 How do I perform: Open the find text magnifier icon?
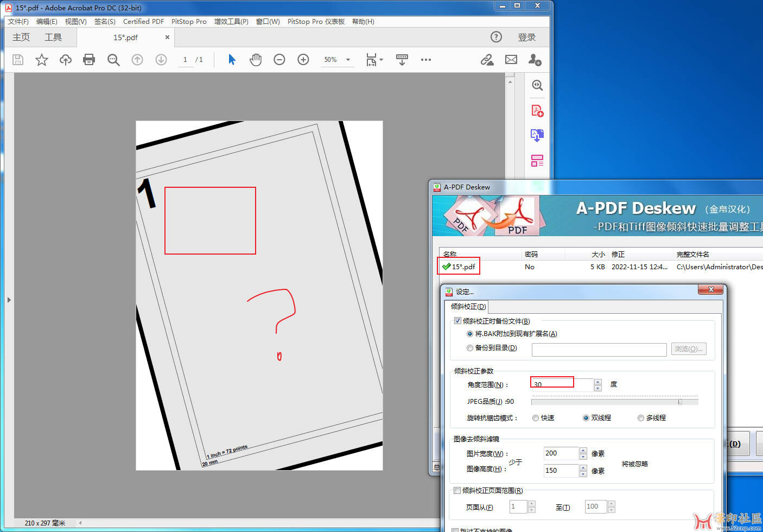[113, 60]
